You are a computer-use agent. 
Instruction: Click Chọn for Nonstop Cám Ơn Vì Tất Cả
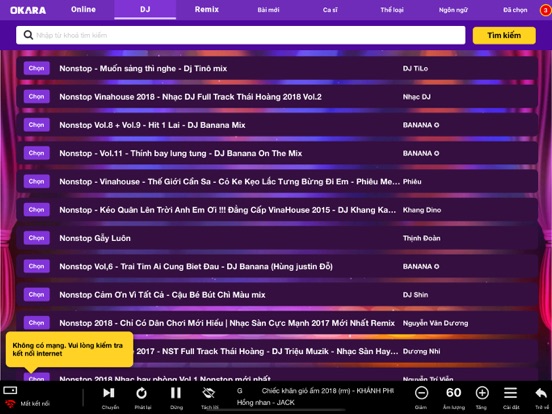[37, 294]
